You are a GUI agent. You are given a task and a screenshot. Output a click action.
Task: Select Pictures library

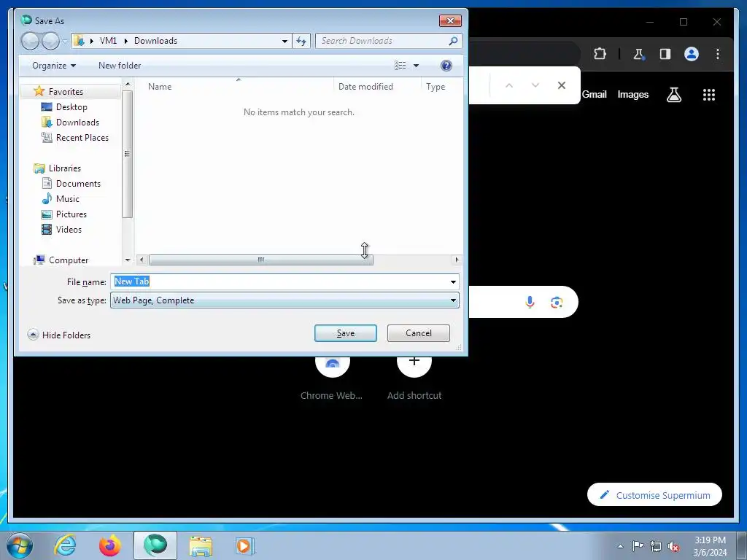coord(71,214)
